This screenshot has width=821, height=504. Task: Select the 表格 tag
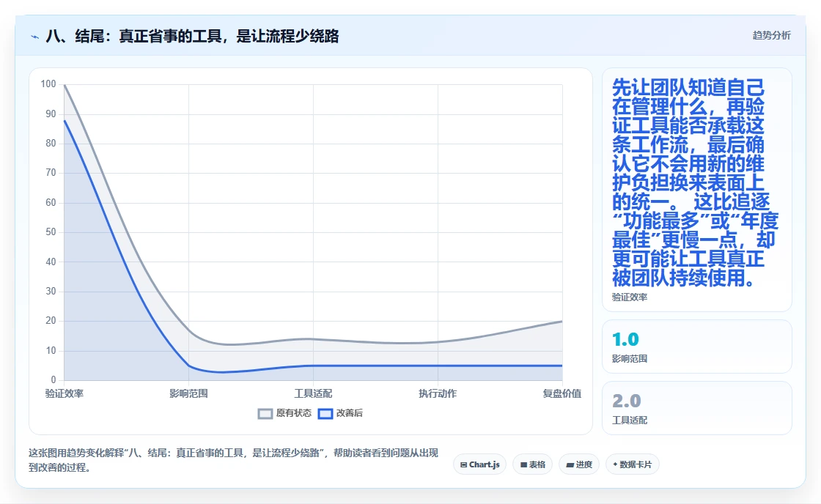[x=532, y=464]
